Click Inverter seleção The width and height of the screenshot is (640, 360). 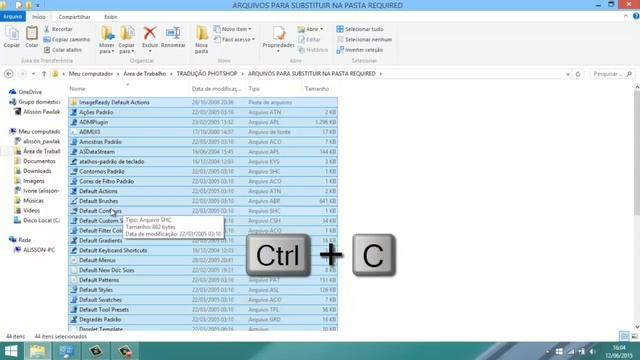pos(360,50)
